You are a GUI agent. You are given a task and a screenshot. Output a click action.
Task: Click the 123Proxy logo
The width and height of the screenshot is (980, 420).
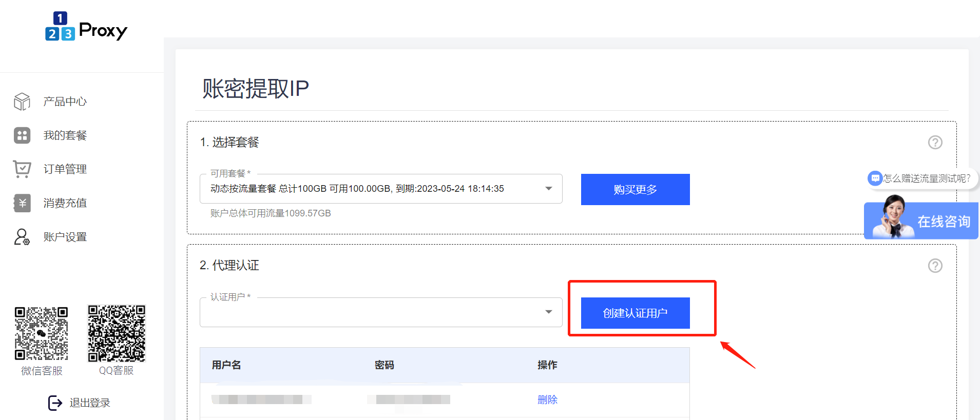pyautogui.click(x=86, y=27)
